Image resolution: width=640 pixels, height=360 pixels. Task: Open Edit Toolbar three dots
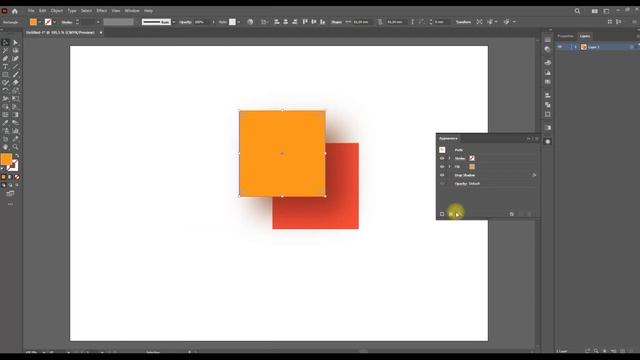[10, 204]
